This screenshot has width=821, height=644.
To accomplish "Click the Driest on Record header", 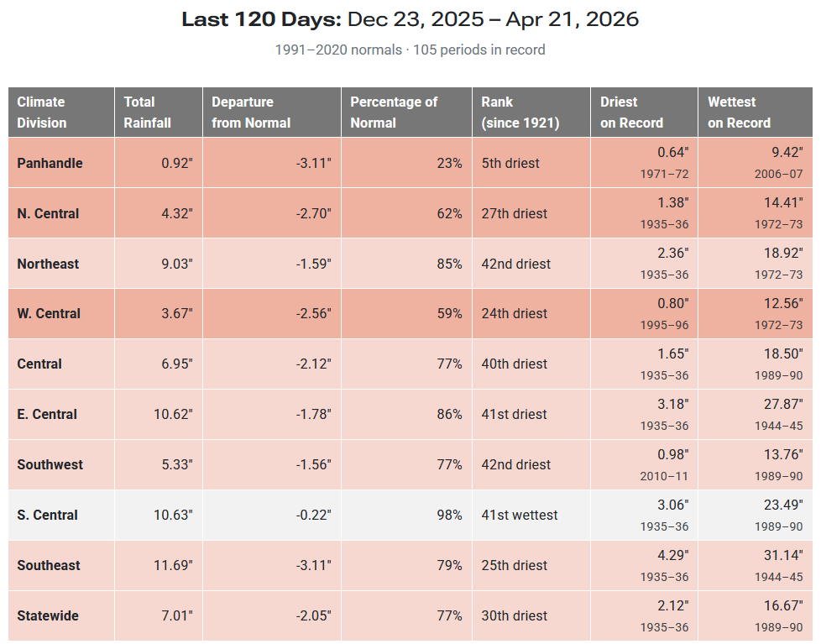I will (x=631, y=113).
